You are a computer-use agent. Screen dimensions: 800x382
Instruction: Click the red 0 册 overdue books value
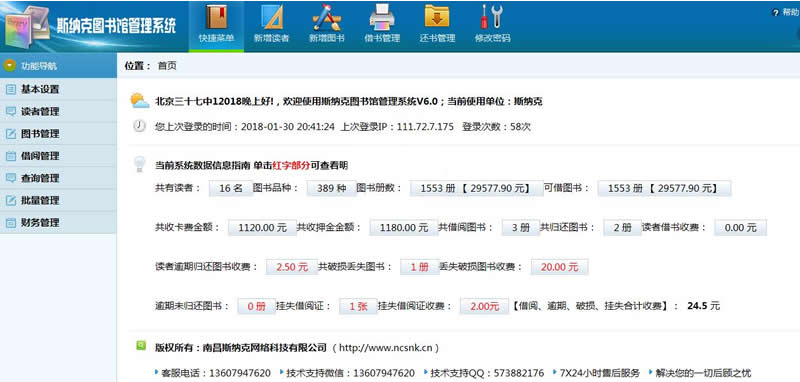[x=257, y=307]
